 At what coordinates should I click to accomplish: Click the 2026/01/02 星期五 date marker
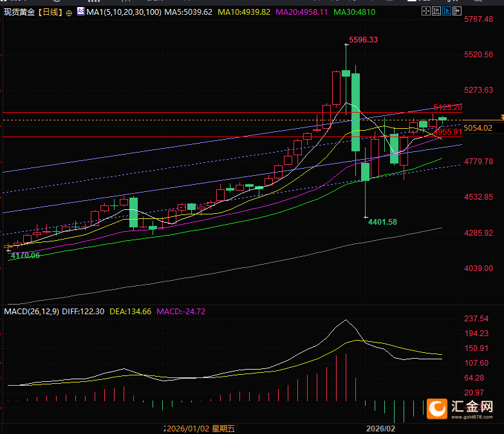[x=200, y=429]
